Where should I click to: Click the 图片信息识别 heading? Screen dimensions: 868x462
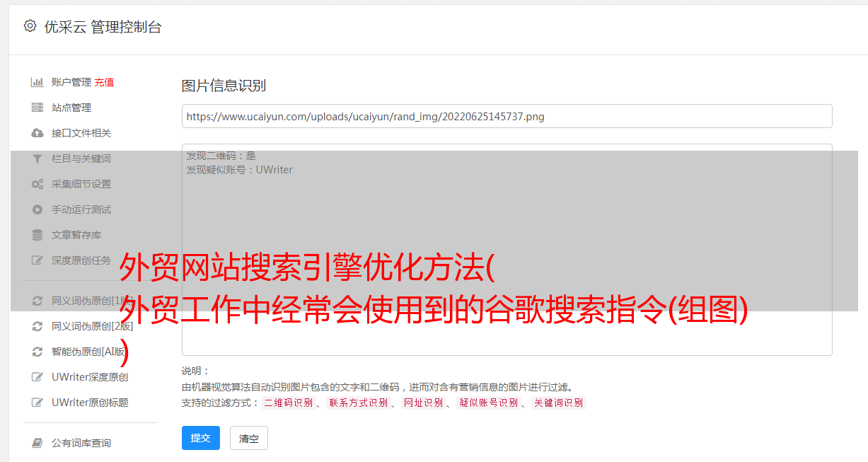tap(224, 86)
